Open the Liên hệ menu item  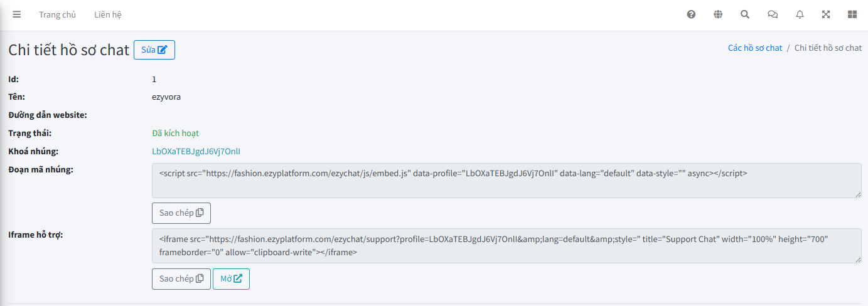pos(108,14)
